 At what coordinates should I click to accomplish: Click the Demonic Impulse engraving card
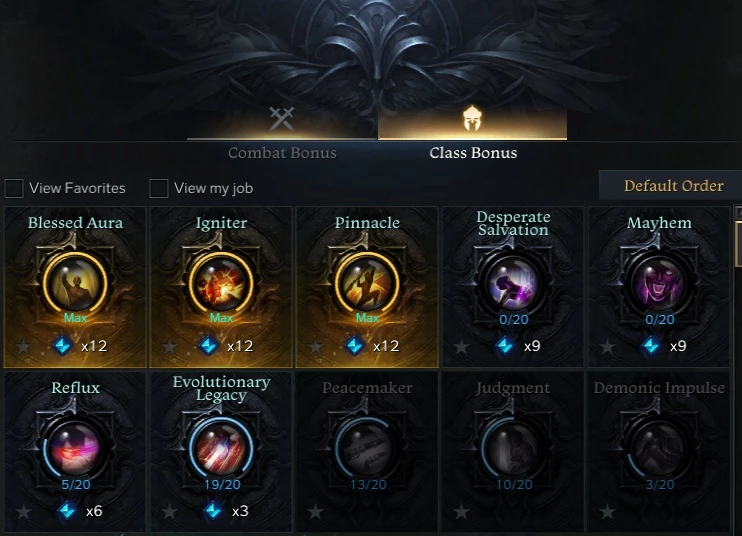[x=658, y=452]
